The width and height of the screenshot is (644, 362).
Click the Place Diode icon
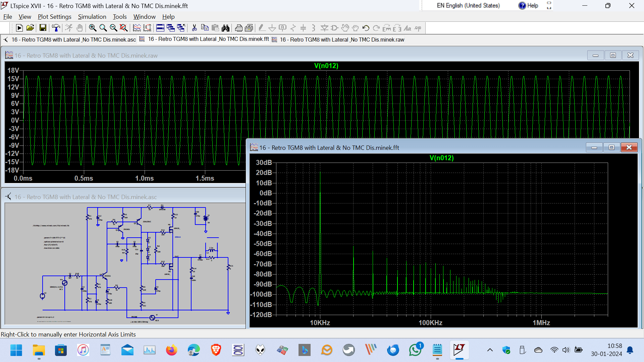pos(324,28)
